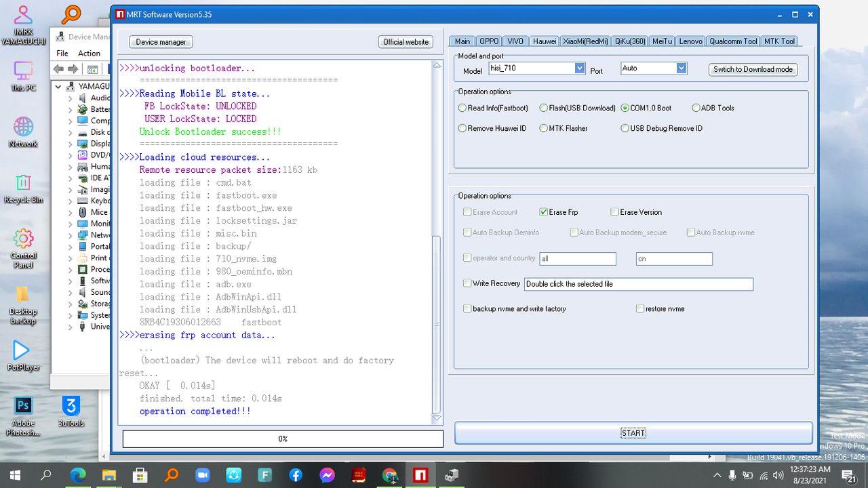Click the Write Recovery file path field
Image resolution: width=868 pixels, height=488 pixels.
coord(638,284)
